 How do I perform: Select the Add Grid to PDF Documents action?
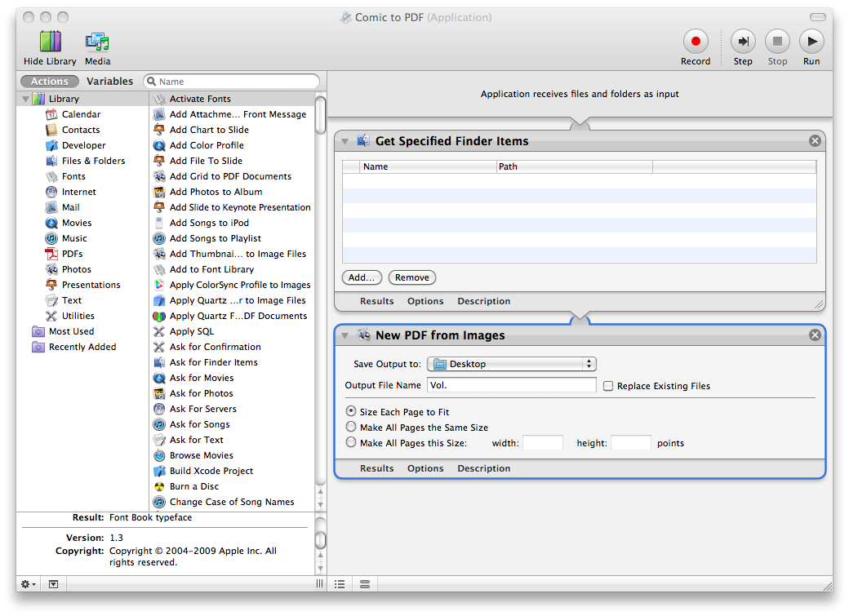pos(232,176)
